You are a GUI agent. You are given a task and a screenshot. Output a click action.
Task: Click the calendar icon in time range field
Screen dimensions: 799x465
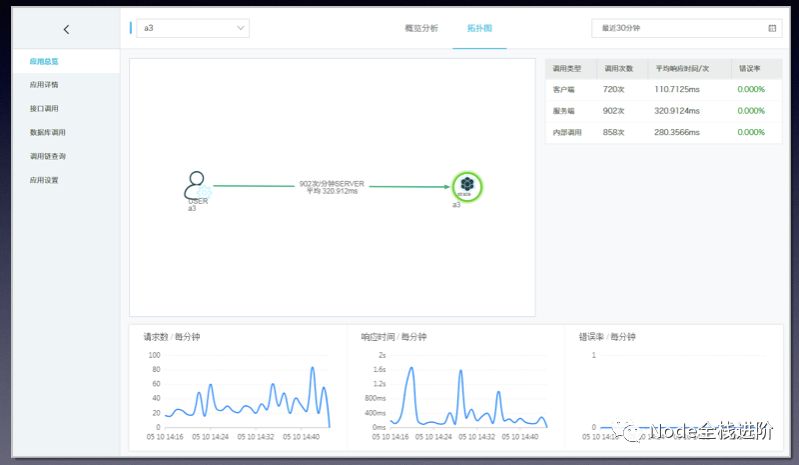point(772,28)
